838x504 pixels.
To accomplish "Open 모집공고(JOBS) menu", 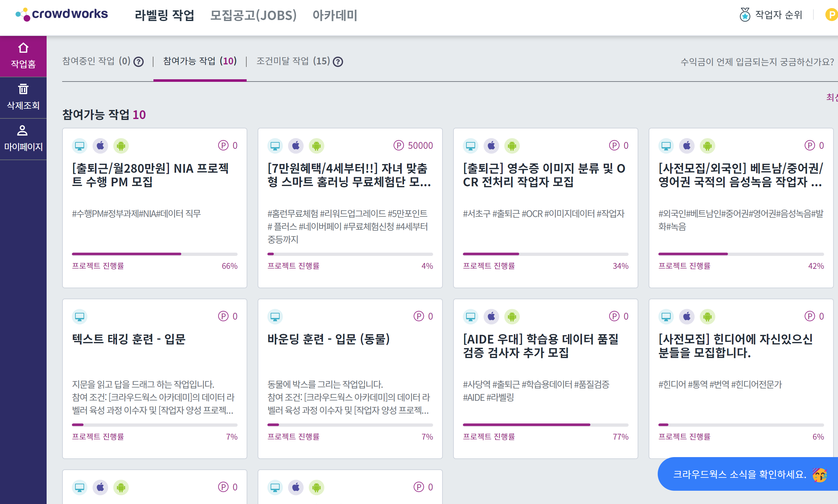I will tap(253, 15).
